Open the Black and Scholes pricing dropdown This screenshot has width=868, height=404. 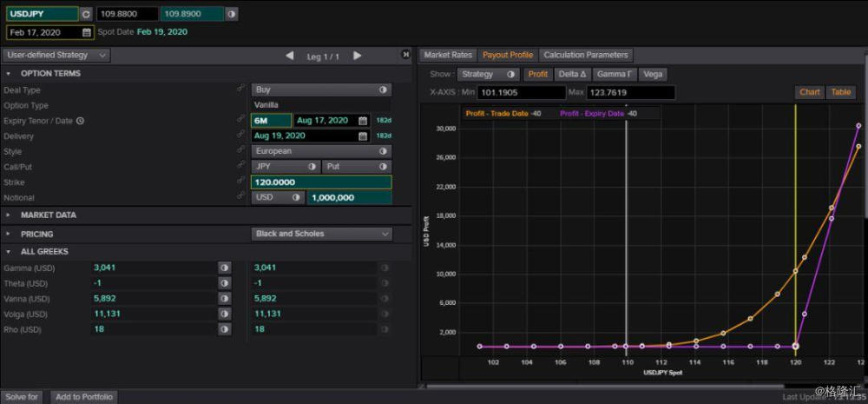[322, 234]
